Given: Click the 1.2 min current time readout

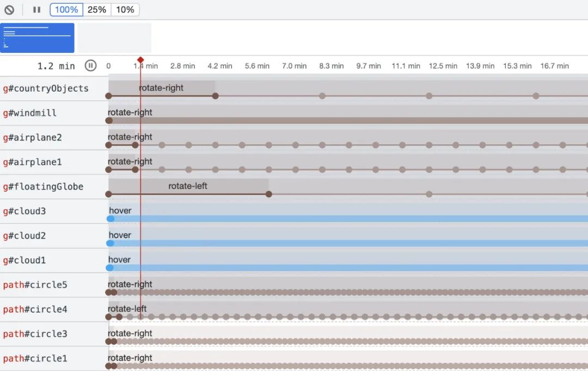Looking at the screenshot, I should coord(56,66).
